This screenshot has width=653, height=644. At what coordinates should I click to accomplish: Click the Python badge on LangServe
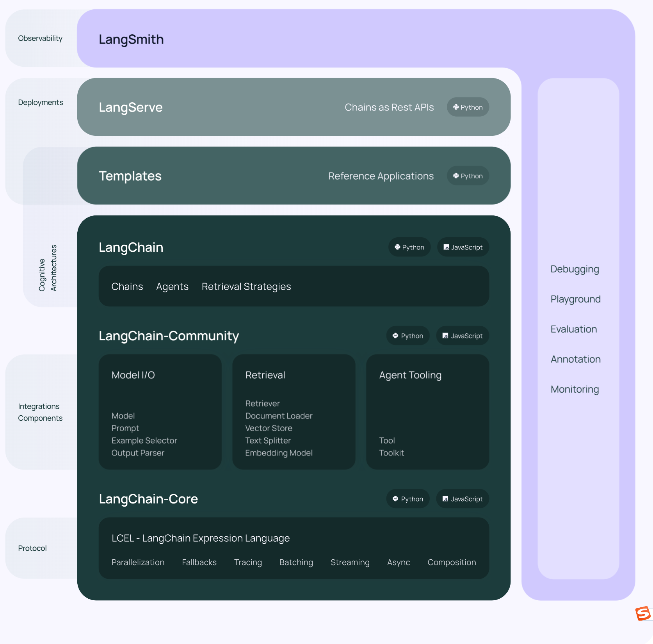point(468,107)
